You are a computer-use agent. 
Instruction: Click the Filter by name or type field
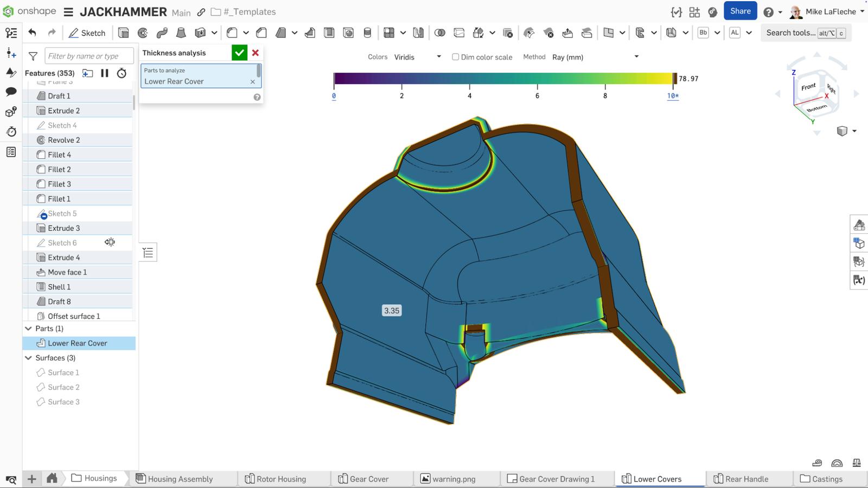pyautogui.click(x=89, y=55)
